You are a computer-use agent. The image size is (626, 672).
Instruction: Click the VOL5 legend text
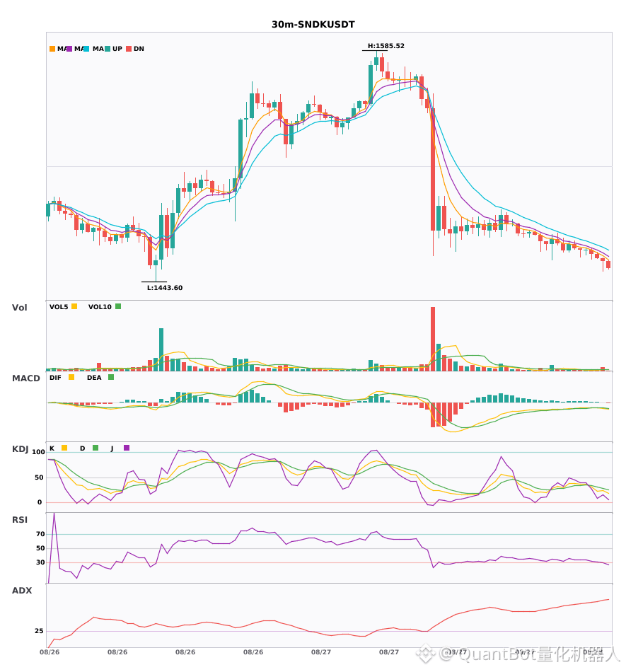(59, 307)
